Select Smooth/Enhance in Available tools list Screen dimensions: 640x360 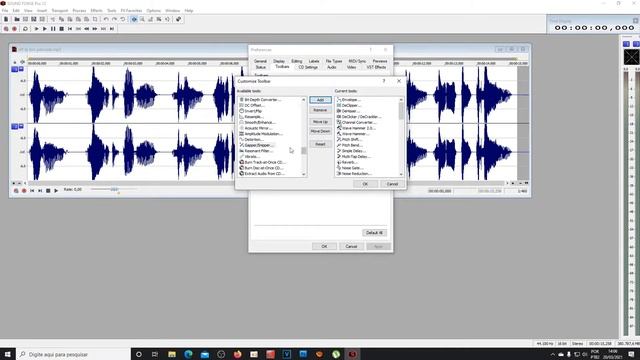257,122
